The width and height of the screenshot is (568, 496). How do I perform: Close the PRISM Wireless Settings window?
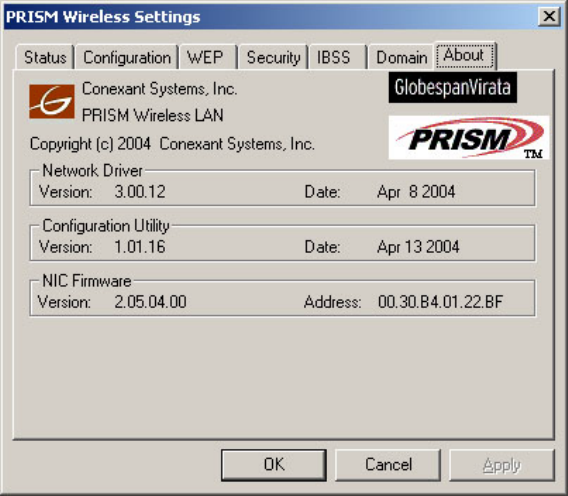coord(549,16)
